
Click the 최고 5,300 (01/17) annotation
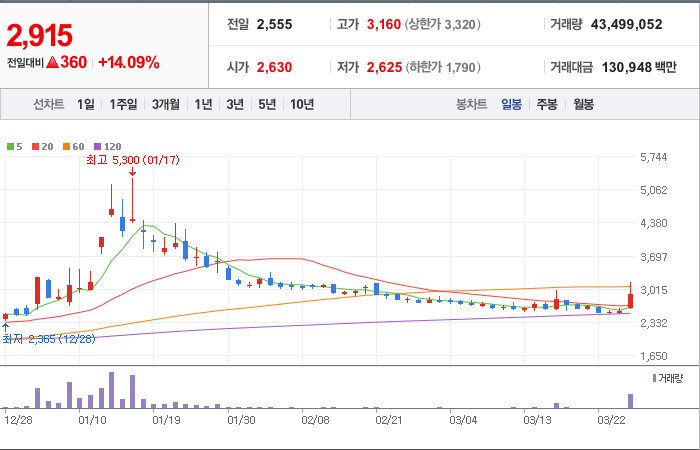[x=133, y=160]
